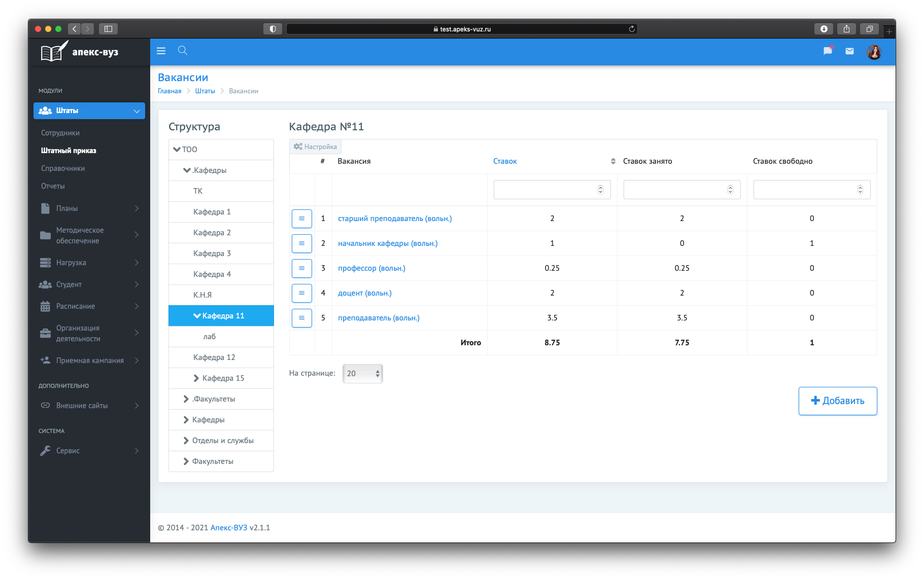Select Кафедра 2 in tree

click(x=221, y=233)
